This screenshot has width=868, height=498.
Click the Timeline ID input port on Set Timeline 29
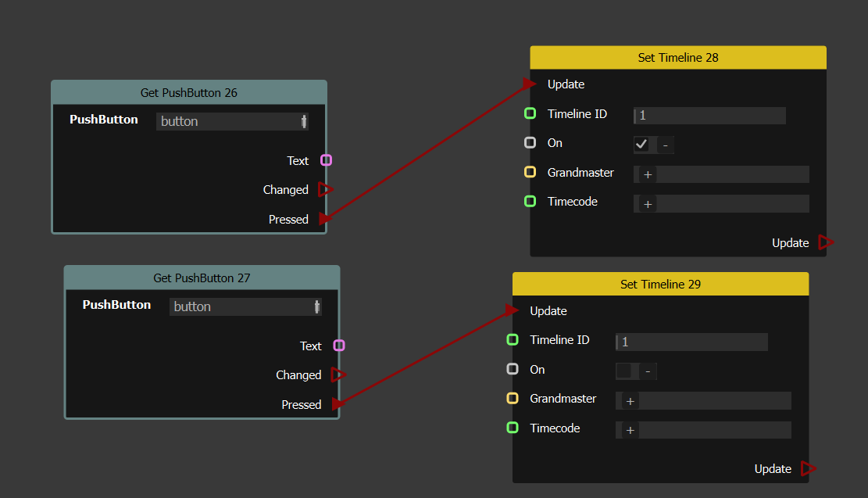coord(513,340)
